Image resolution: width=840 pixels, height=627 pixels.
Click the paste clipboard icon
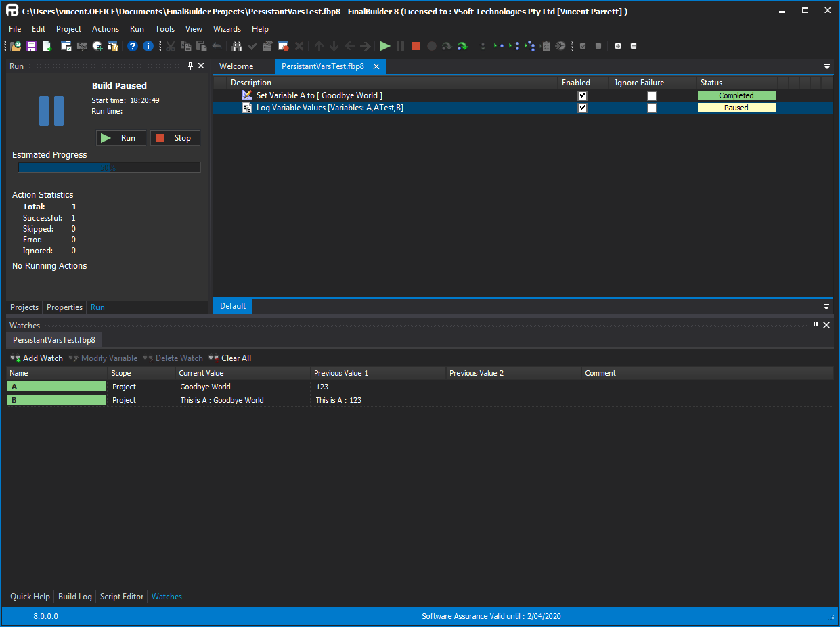pyautogui.click(x=201, y=46)
